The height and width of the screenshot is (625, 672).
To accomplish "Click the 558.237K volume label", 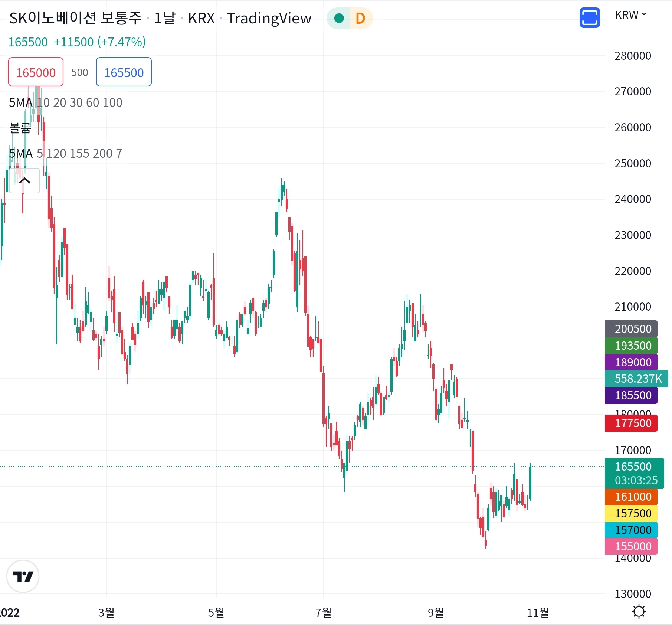I will (636, 379).
